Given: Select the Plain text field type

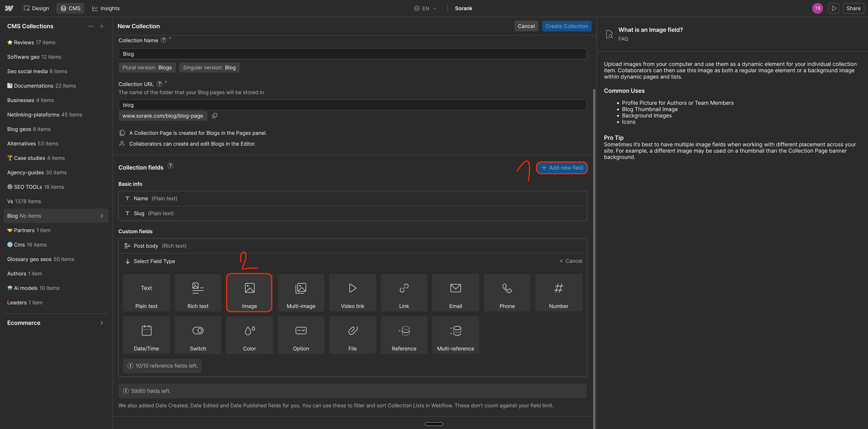Looking at the screenshot, I should (x=146, y=292).
